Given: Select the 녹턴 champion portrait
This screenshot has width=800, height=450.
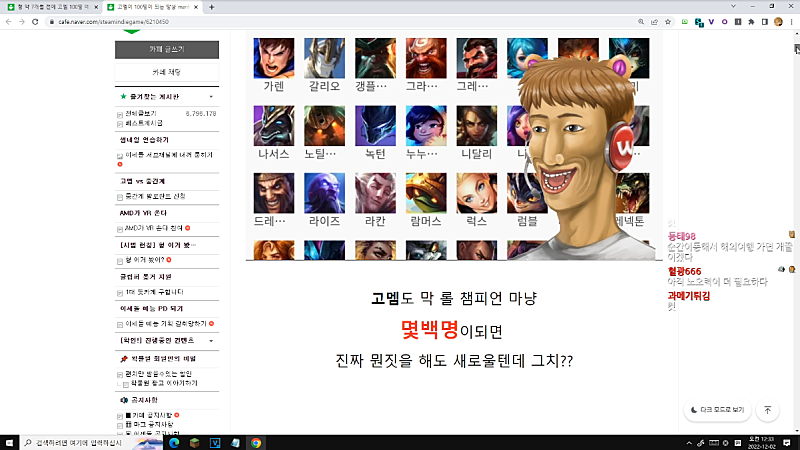Looking at the screenshot, I should (x=375, y=126).
